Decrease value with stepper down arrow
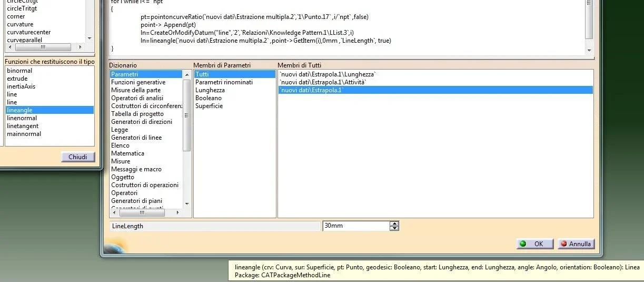Screen dimensions: 644x282 (394, 228)
